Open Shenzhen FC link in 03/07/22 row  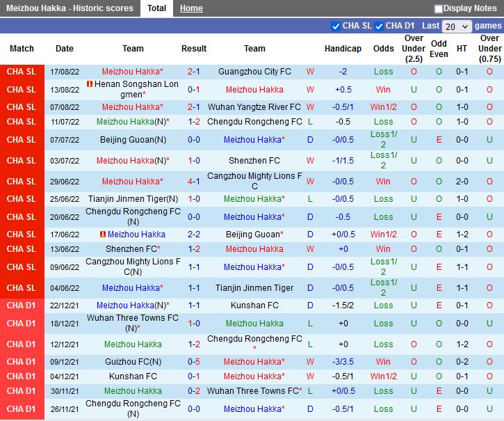[254, 161]
